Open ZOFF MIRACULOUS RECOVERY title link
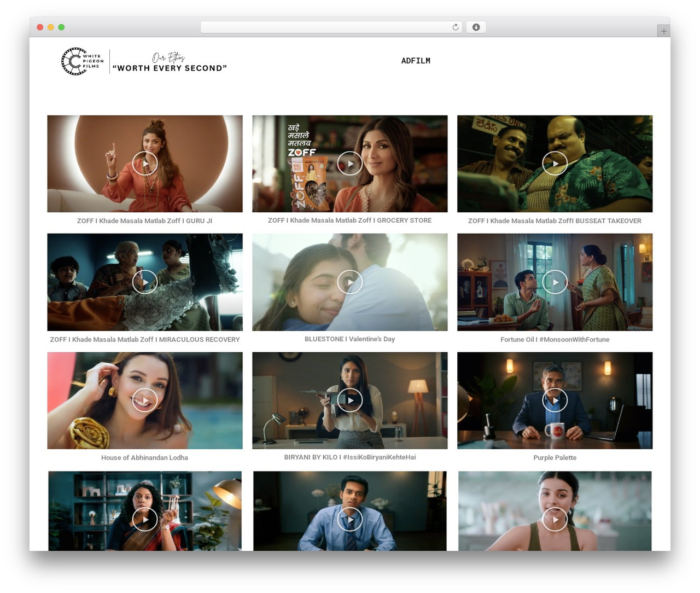 (x=145, y=340)
